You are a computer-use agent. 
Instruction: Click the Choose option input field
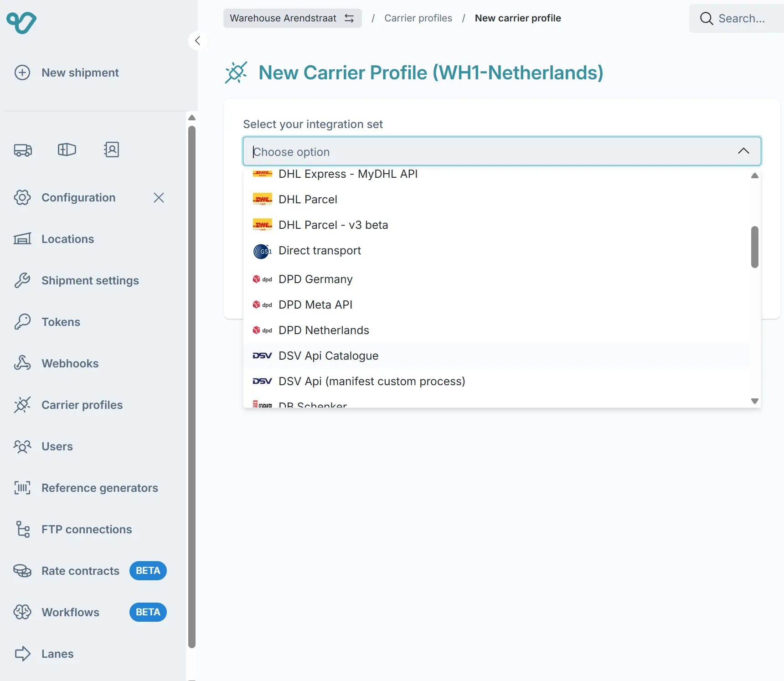[502, 151]
